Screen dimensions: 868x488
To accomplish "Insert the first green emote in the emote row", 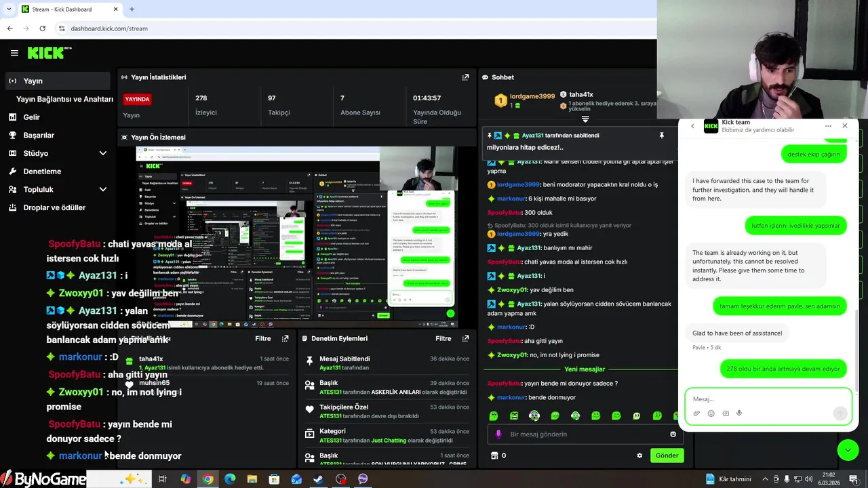I will tap(494, 415).
